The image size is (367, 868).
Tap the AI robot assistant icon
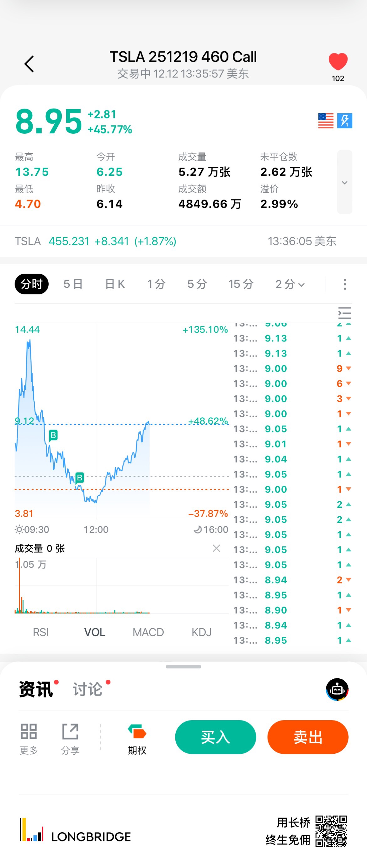(x=337, y=689)
